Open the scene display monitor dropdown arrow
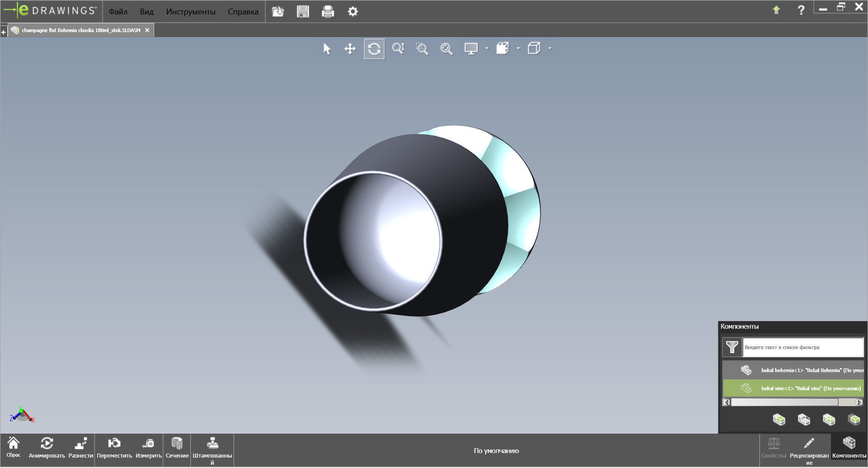Image resolution: width=868 pixels, height=468 pixels. 486,48
